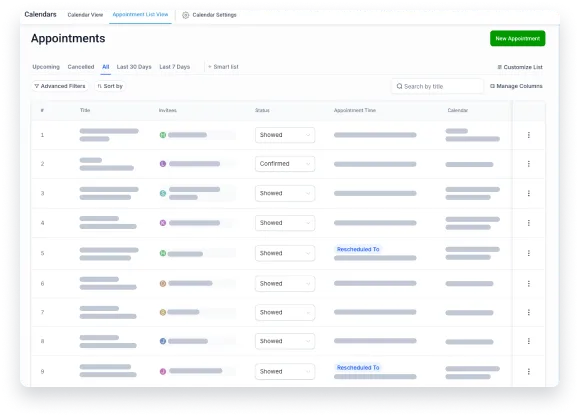Focus the Search by title field
This screenshot has width=580, height=417.
[x=438, y=86]
